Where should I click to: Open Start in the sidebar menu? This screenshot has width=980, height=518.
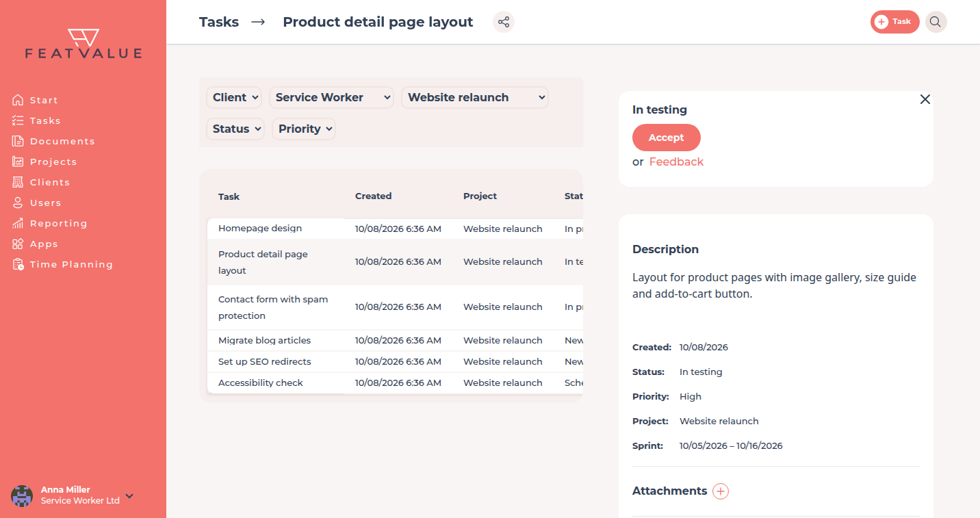[44, 100]
